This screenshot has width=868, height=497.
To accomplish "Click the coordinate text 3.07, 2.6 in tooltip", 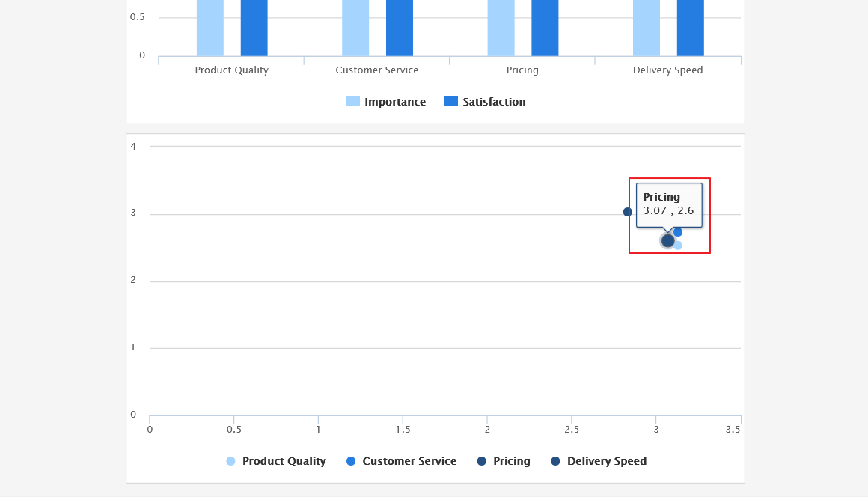I will tap(668, 212).
